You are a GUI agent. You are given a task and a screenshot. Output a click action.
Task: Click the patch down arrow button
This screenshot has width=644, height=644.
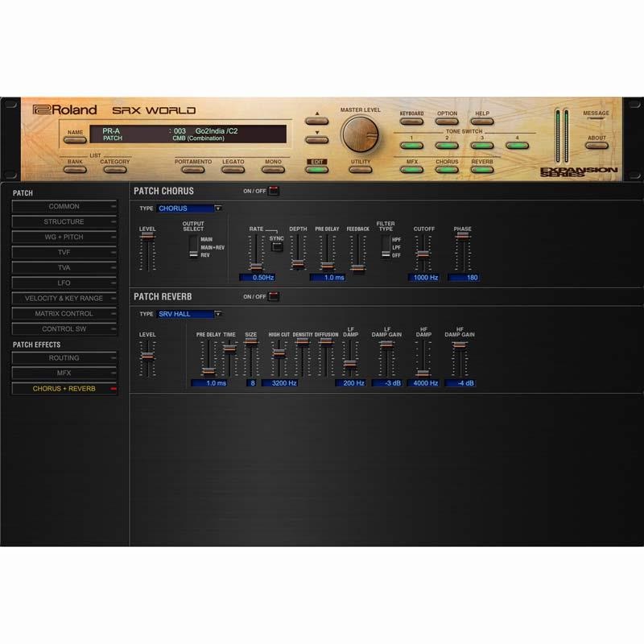(x=316, y=140)
